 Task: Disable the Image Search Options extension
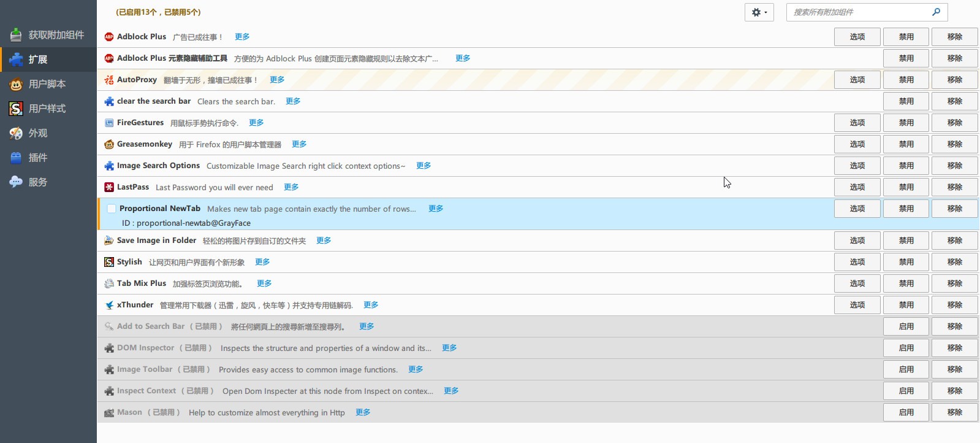pos(906,166)
